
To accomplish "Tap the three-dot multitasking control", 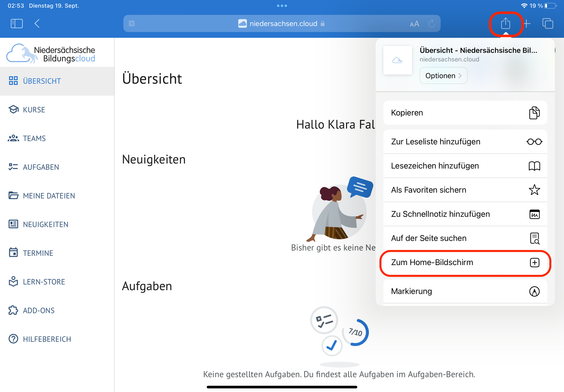I will click(282, 6).
